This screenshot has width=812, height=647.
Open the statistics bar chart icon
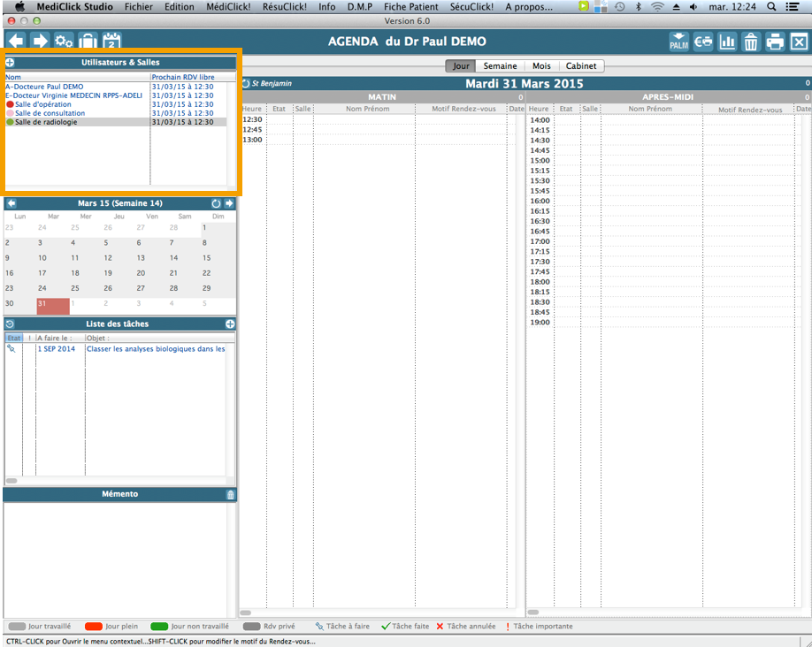pyautogui.click(x=727, y=42)
